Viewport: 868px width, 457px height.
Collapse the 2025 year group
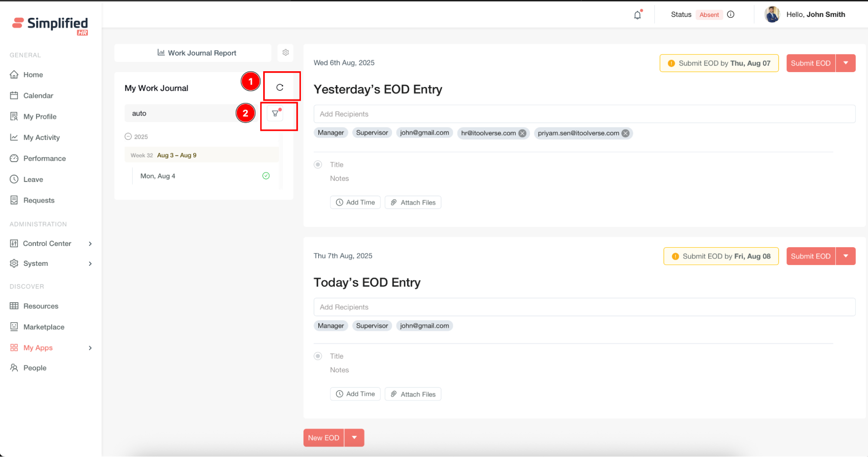tap(128, 136)
